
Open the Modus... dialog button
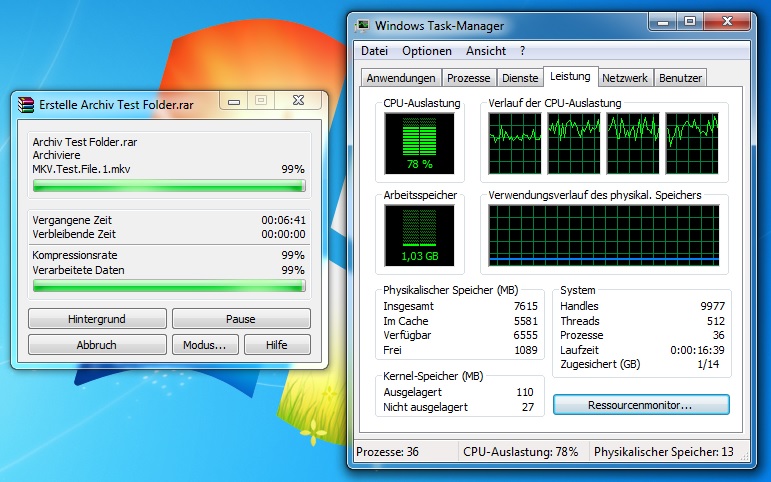click(x=205, y=345)
